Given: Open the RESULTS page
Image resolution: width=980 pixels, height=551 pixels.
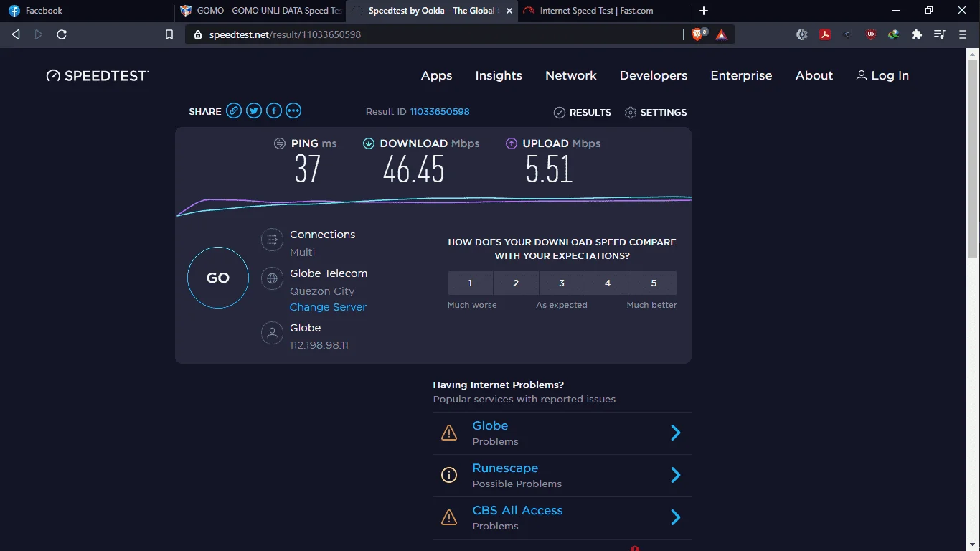Looking at the screenshot, I should 583,113.
